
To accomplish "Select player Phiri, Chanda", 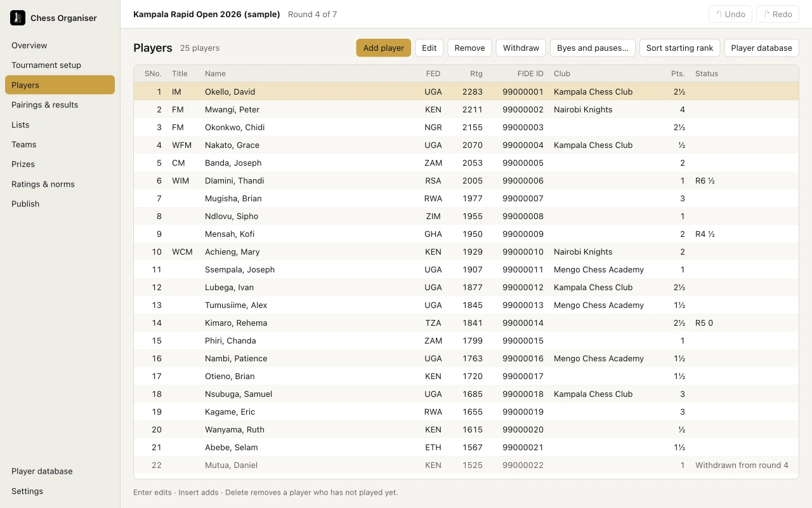I will pyautogui.click(x=466, y=340).
